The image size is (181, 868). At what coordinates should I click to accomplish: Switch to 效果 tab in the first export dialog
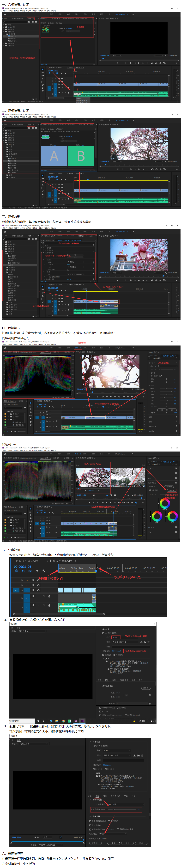coord(99,680)
